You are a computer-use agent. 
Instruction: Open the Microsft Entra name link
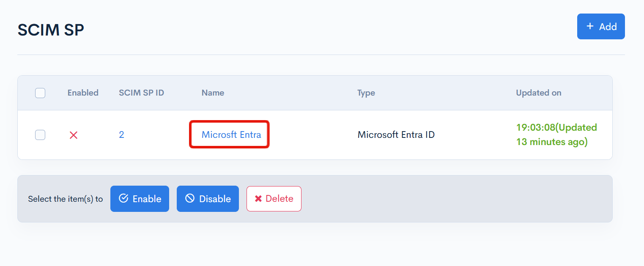click(x=231, y=135)
